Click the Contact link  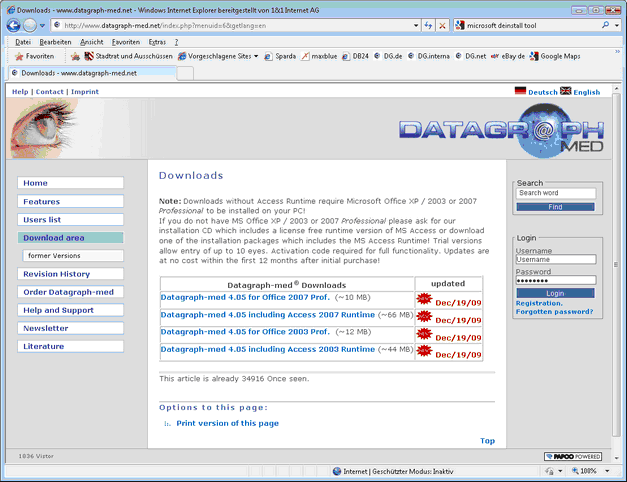50,92
